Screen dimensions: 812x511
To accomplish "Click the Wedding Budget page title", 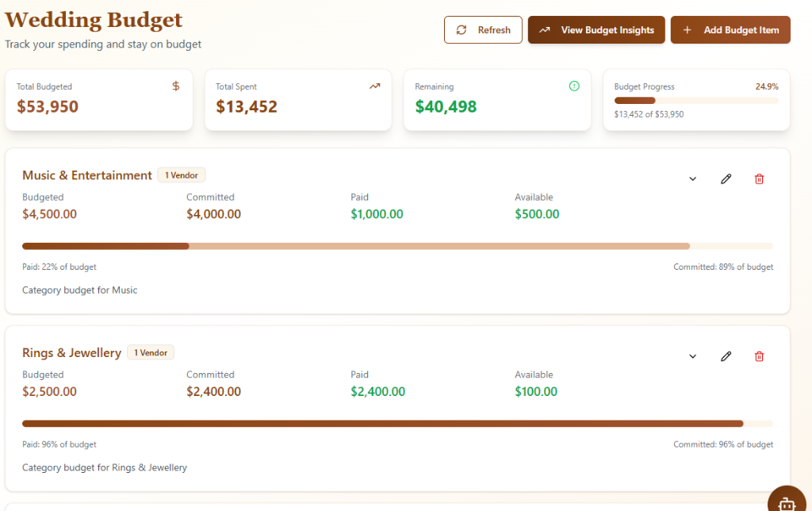I will pyautogui.click(x=94, y=20).
